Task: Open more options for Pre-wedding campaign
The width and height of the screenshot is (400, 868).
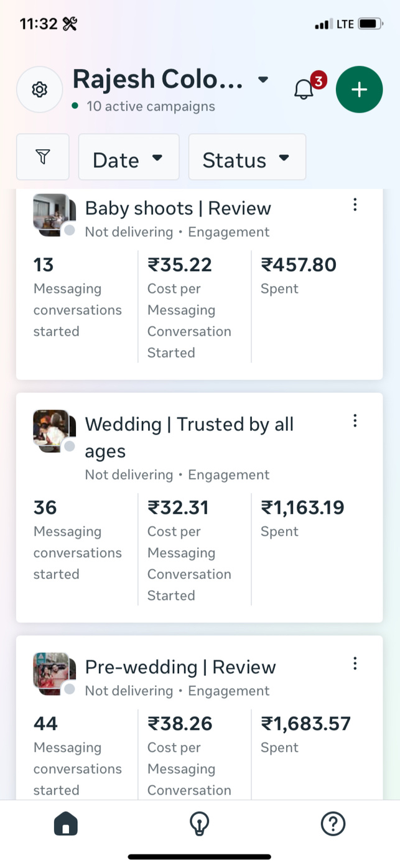Action: point(355,663)
